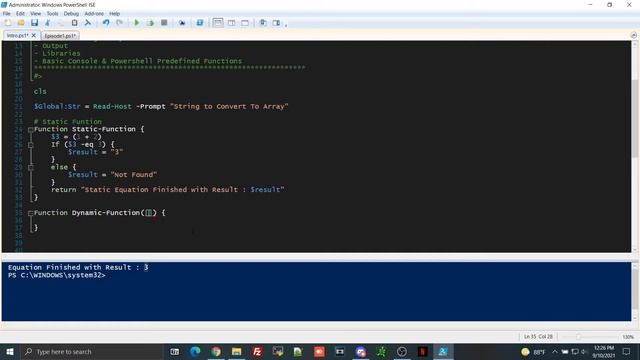Open the View menu
Image resolution: width=640 pixels, height=360 pixels.
36,13
